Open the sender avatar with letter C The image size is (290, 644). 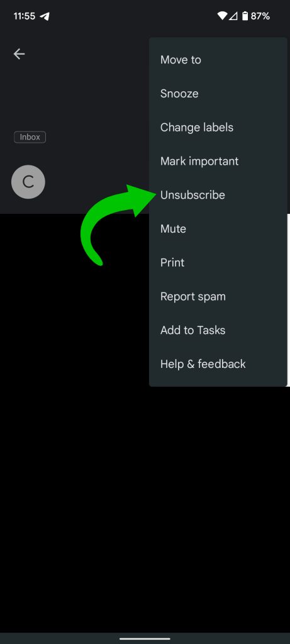click(28, 182)
